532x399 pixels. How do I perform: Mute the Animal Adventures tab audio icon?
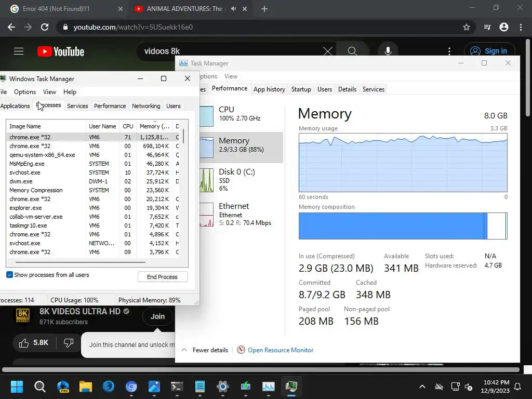[233, 9]
